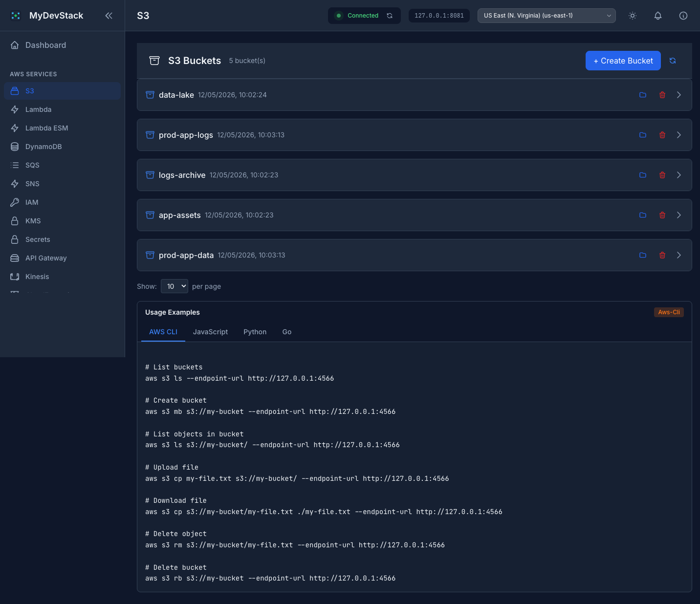700x604 pixels.
Task: Open API Gateway service
Action: pos(62,258)
